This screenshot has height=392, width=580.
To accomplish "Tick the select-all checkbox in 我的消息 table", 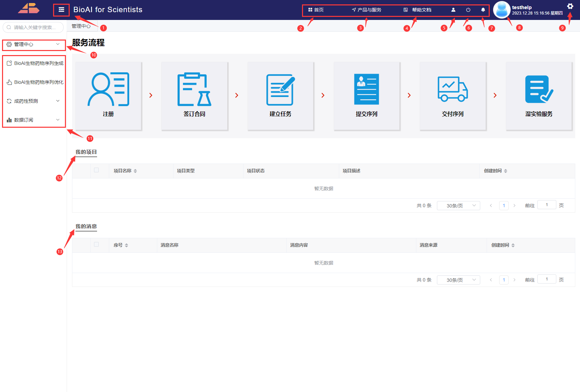I will pyautogui.click(x=96, y=244).
